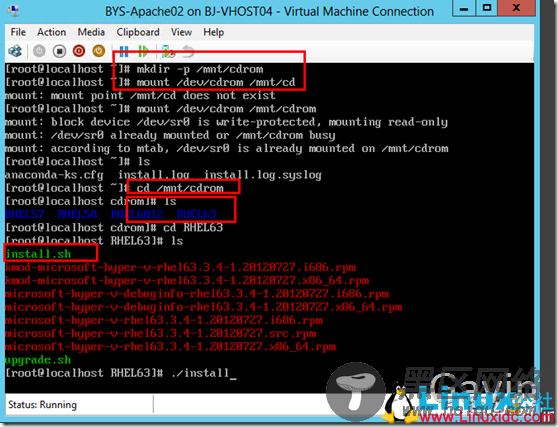The width and height of the screenshot is (558, 427).
Task: Click the 'RHEL57' directory name
Action: (25, 214)
